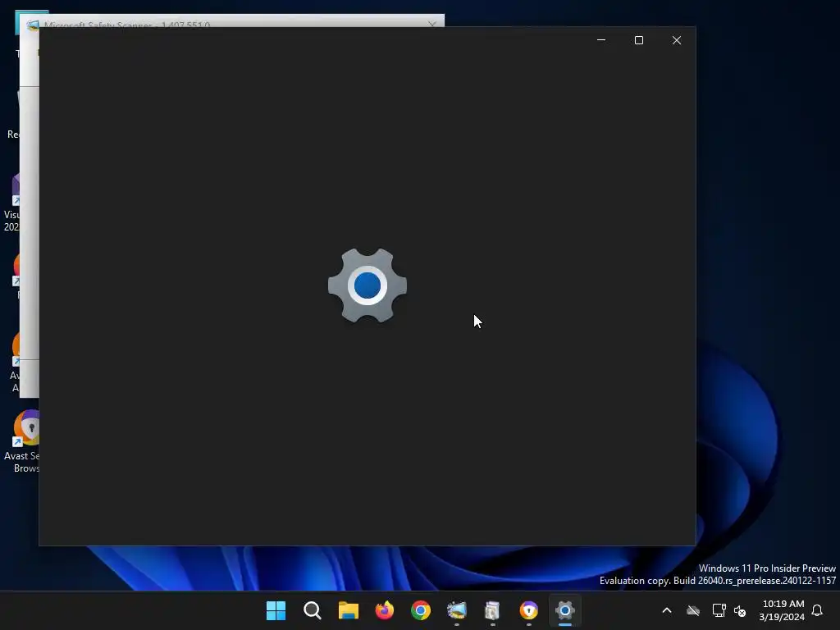The image size is (840, 630).
Task: Click the Settings gear taskbar icon
Action: point(565,610)
